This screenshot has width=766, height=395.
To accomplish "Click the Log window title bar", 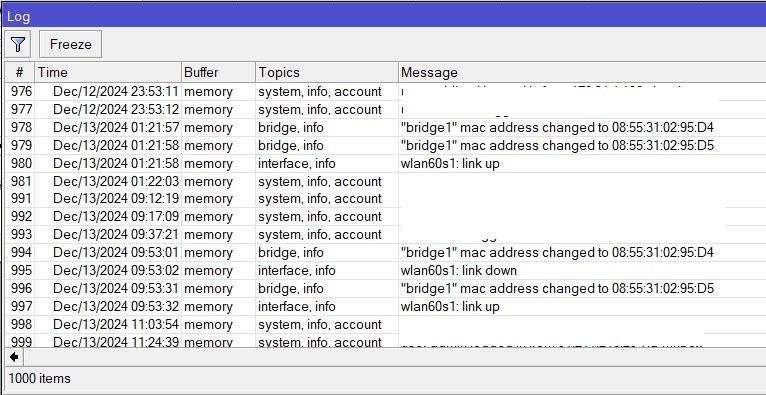I will pyautogui.click(x=383, y=16).
